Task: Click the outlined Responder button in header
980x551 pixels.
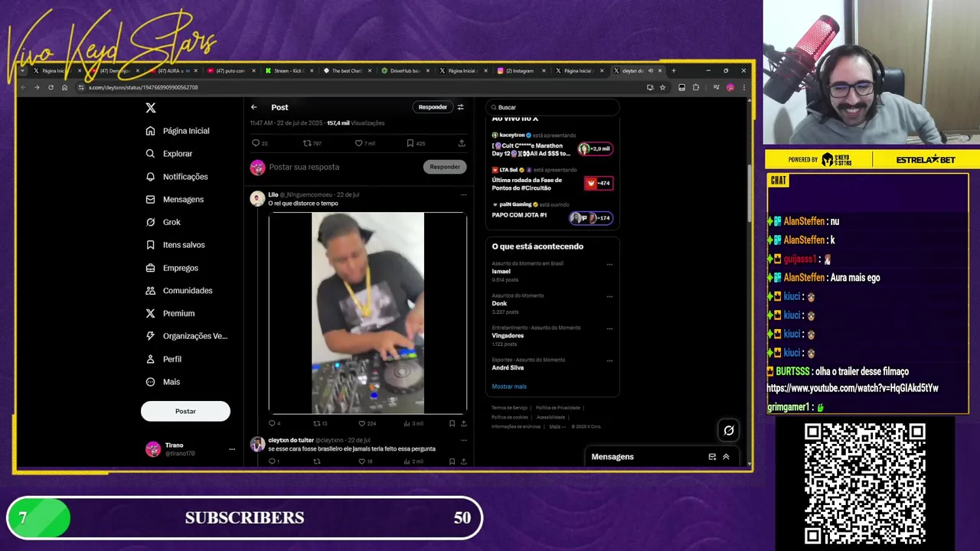Action: [x=433, y=107]
